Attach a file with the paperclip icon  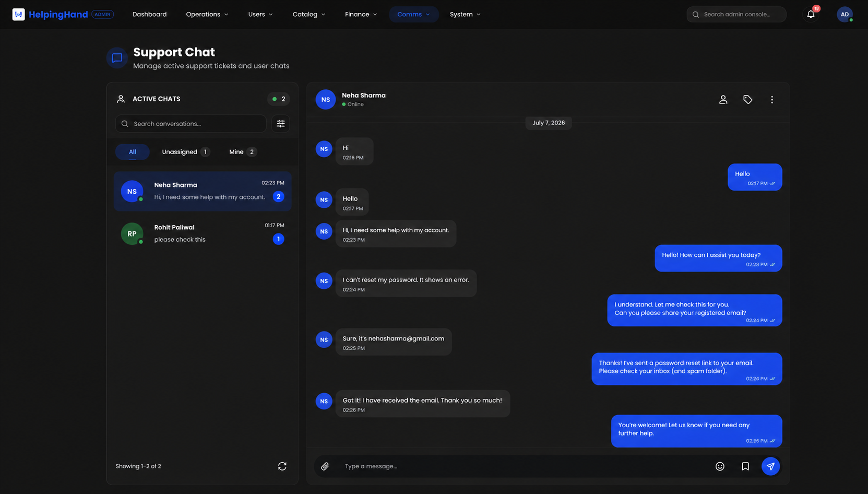[x=325, y=466]
